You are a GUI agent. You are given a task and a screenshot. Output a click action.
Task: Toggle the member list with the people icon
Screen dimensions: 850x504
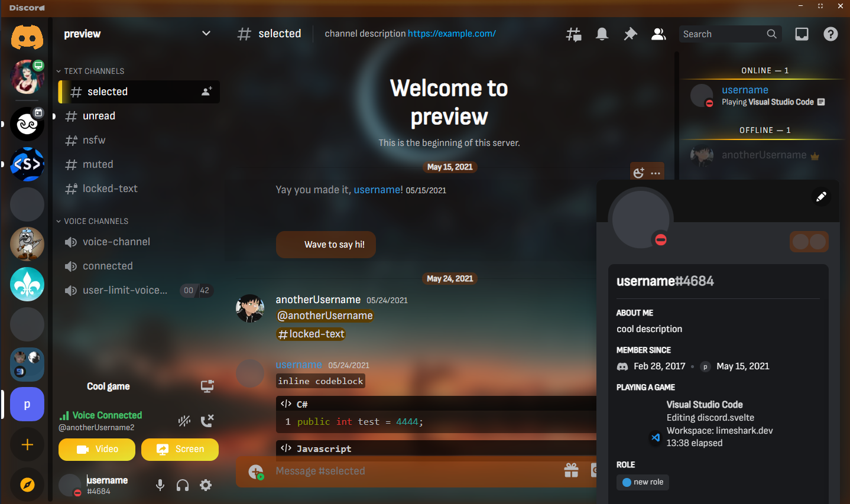658,34
